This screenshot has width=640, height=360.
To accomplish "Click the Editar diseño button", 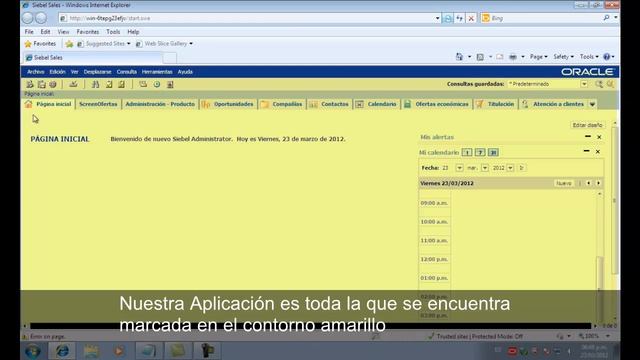I will tap(587, 125).
